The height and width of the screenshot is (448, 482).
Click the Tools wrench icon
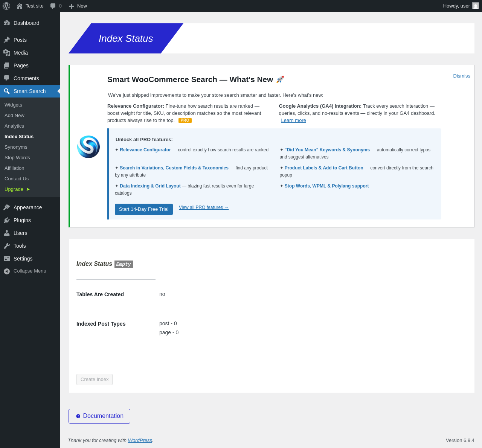(x=7, y=246)
